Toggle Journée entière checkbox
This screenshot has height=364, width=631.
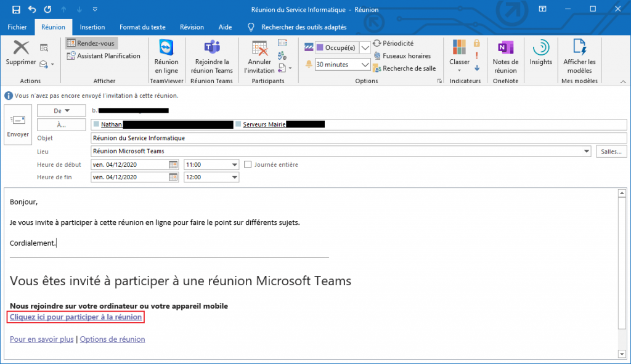[x=248, y=164]
